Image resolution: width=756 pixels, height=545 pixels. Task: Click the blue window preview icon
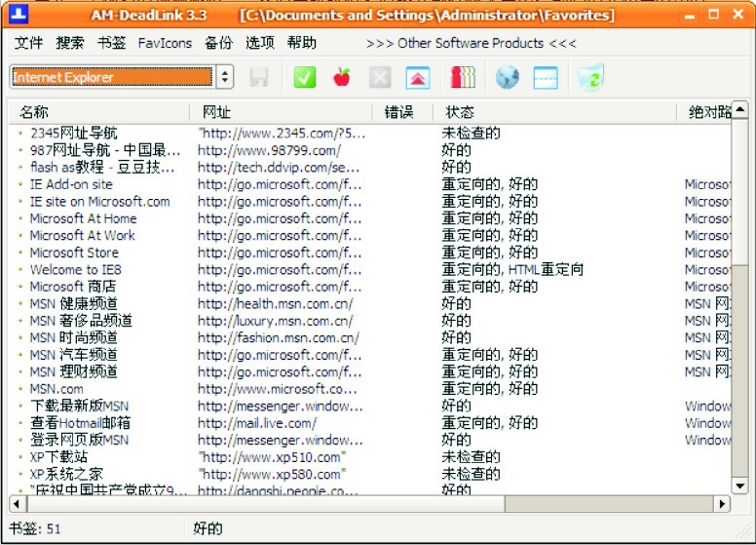click(x=546, y=78)
